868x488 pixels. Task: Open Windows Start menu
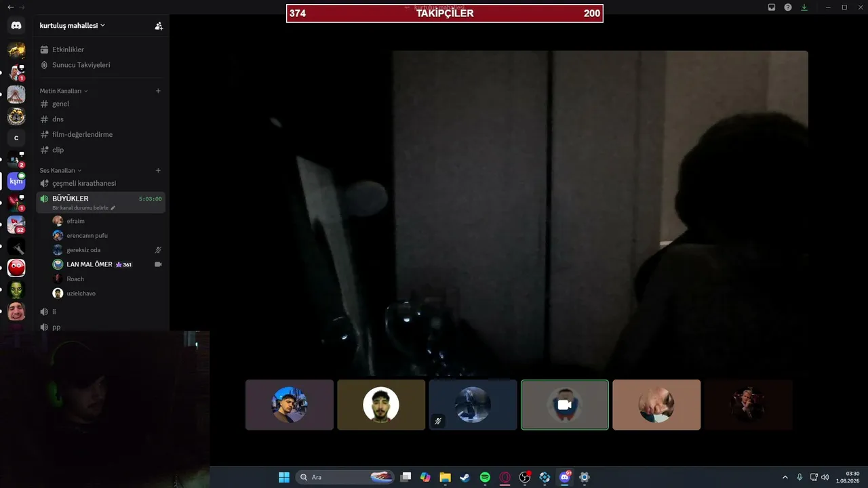click(284, 477)
